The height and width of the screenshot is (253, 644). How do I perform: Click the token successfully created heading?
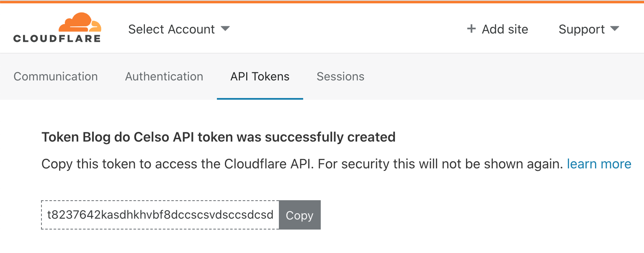coord(218,137)
